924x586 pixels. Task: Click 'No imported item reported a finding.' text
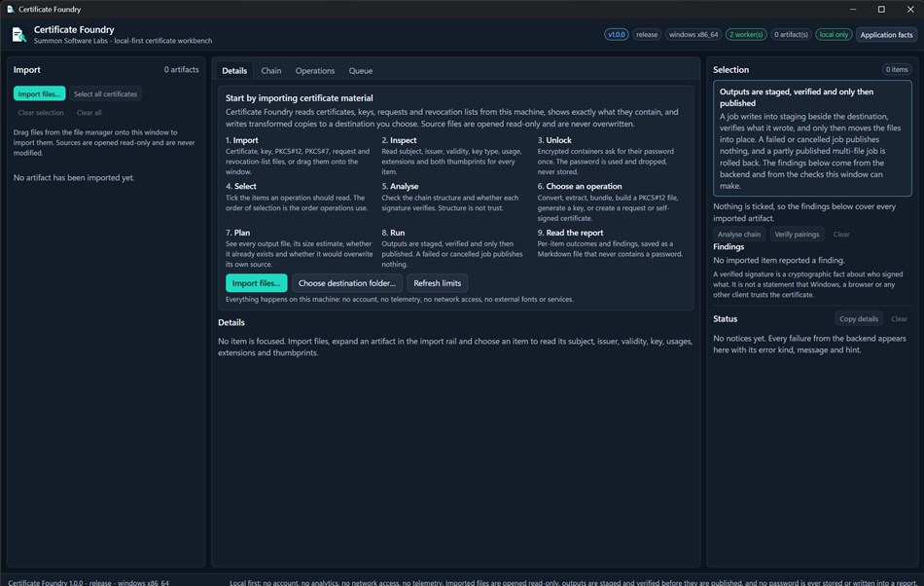click(x=778, y=260)
